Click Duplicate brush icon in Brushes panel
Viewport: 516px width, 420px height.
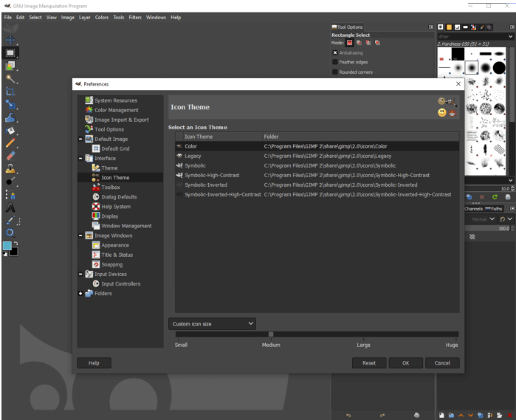tap(469, 197)
